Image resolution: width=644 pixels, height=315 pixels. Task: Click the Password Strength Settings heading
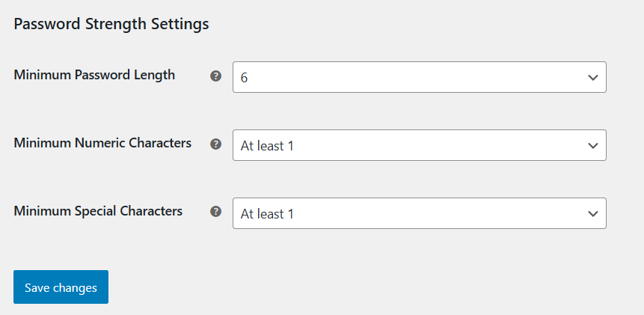(x=111, y=24)
